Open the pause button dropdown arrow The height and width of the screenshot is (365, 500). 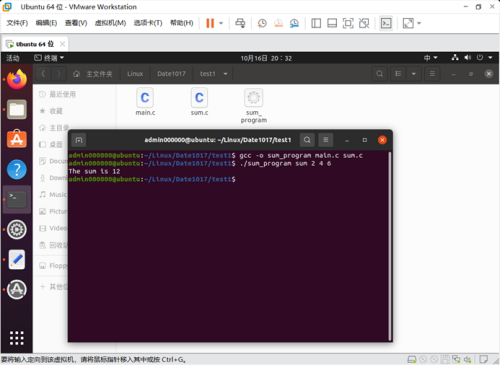tap(221, 23)
